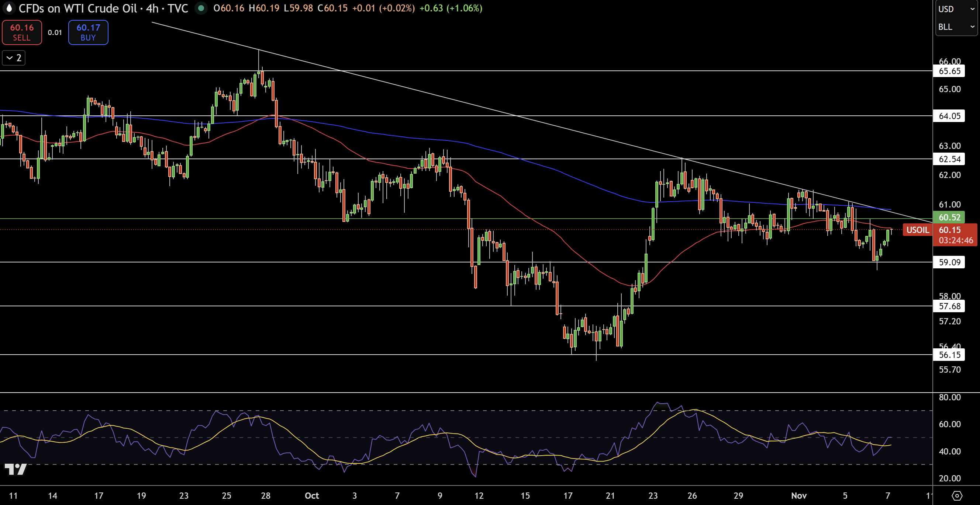980x505 pixels.
Task: Open the BLL unit dropdown
Action: pyautogui.click(x=956, y=27)
